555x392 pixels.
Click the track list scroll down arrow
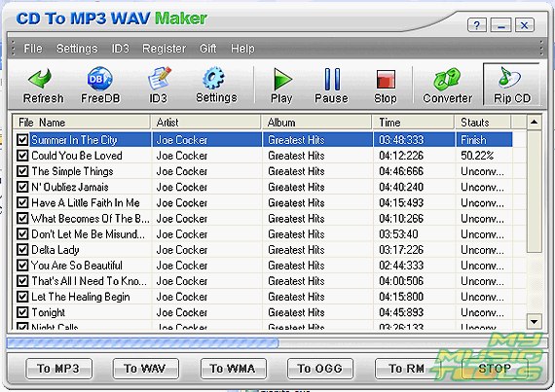(535, 321)
